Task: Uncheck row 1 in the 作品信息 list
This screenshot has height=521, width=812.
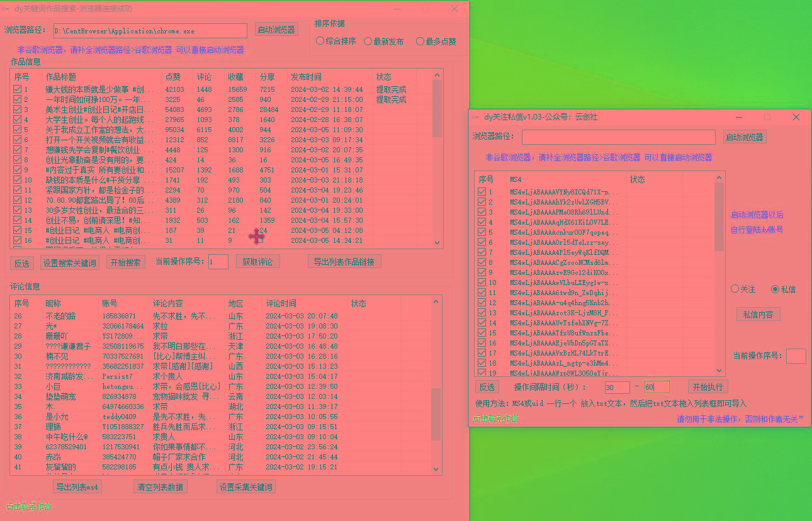Action: tap(17, 88)
